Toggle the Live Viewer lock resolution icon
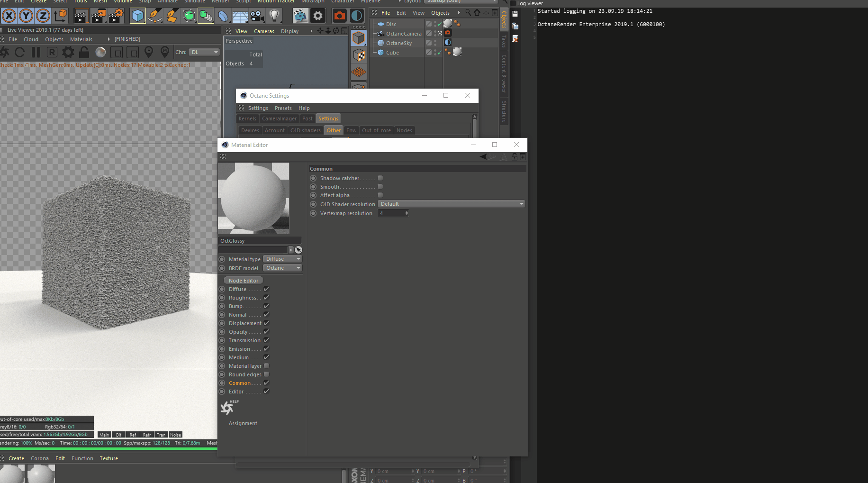Screen dimensions: 868x483 point(84,52)
